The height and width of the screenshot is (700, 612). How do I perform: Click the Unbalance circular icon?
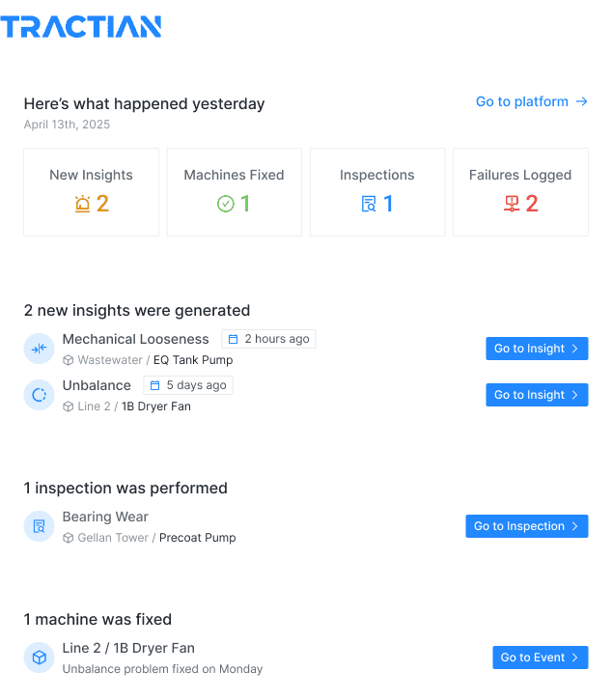point(40,395)
